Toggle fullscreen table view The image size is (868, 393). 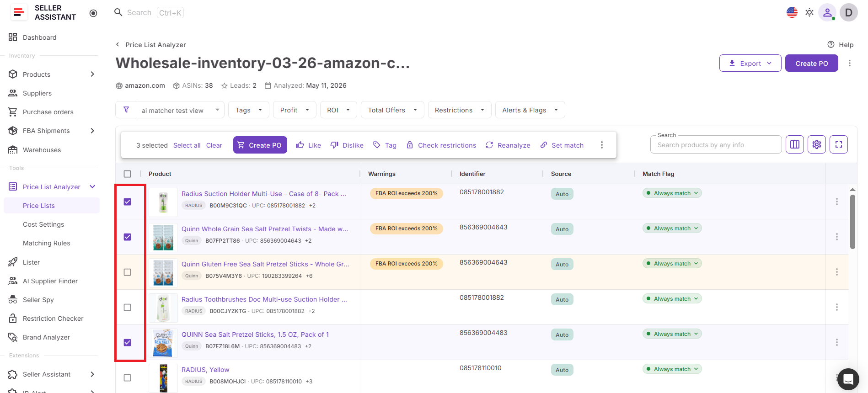pyautogui.click(x=839, y=144)
